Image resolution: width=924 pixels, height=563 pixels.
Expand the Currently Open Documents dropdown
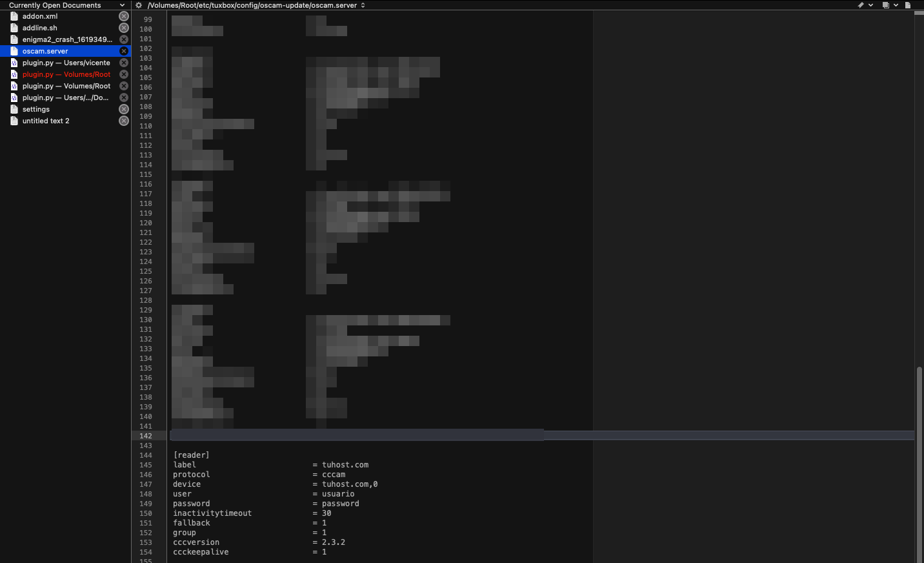pyautogui.click(x=122, y=5)
